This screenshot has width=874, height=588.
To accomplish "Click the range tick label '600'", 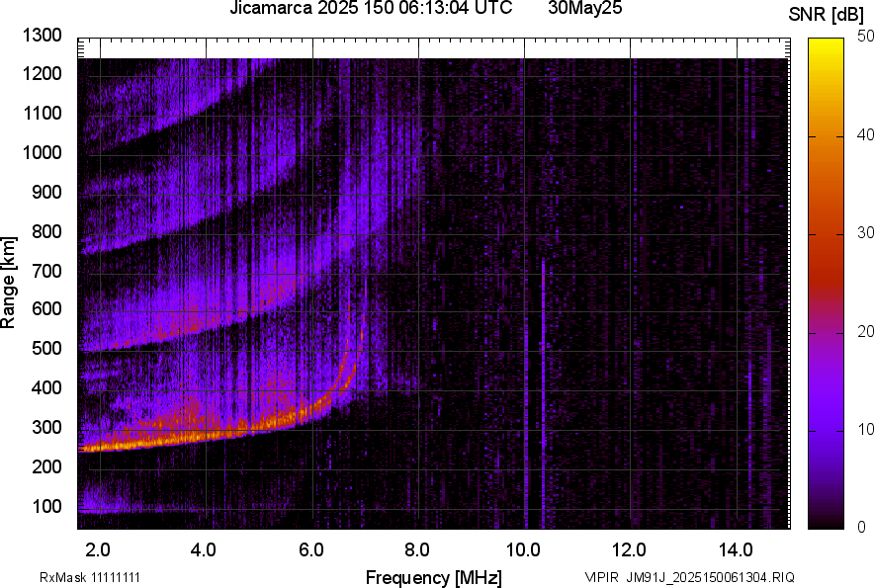I will 46,308.
